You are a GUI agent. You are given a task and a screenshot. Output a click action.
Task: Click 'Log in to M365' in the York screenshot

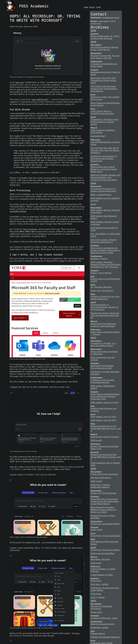pyautogui.click(x=20, y=318)
